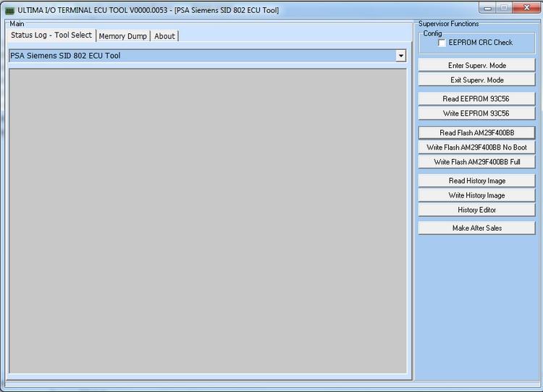The image size is (543, 392).
Task: Click Write History Image button
Action: tap(477, 195)
